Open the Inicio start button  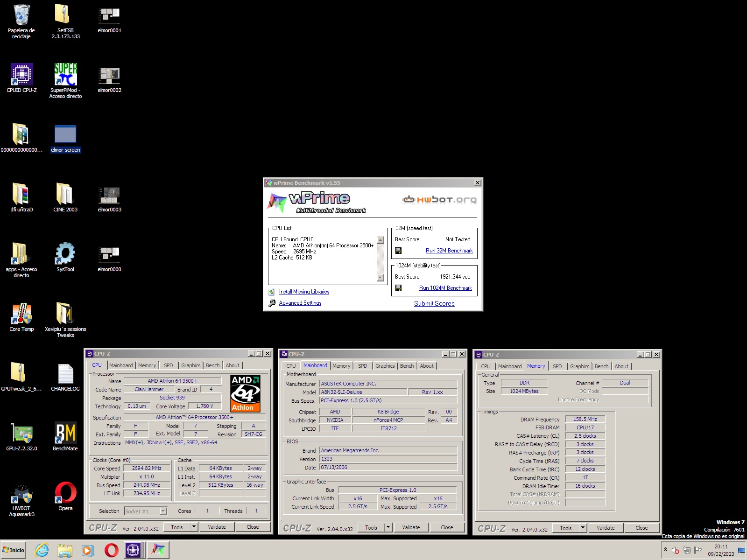coord(14,550)
